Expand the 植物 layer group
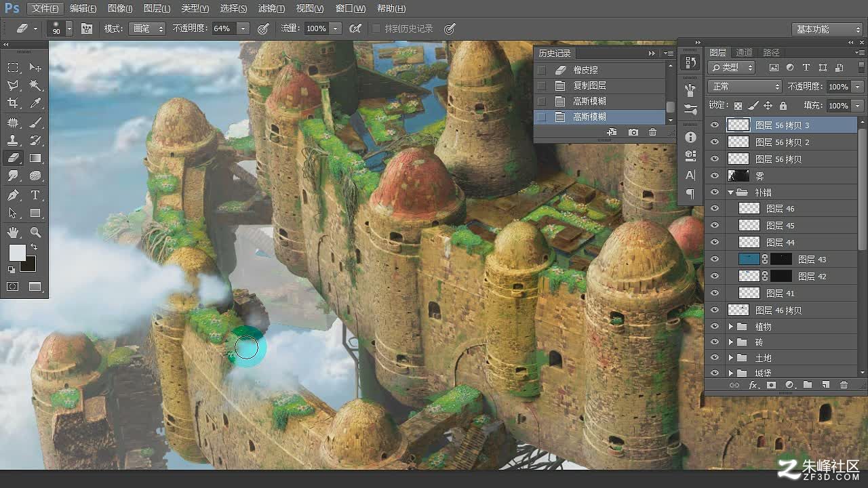868x488 pixels. [x=731, y=327]
